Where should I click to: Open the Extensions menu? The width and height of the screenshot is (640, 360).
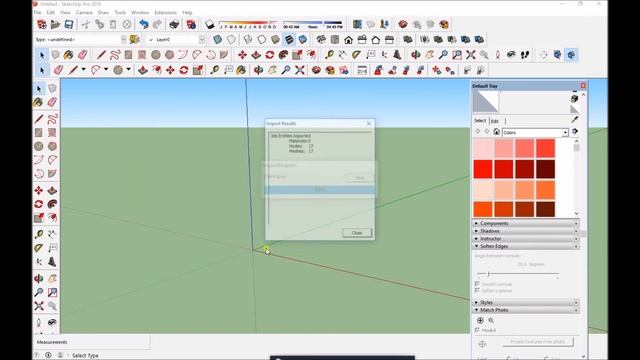pyautogui.click(x=165, y=13)
